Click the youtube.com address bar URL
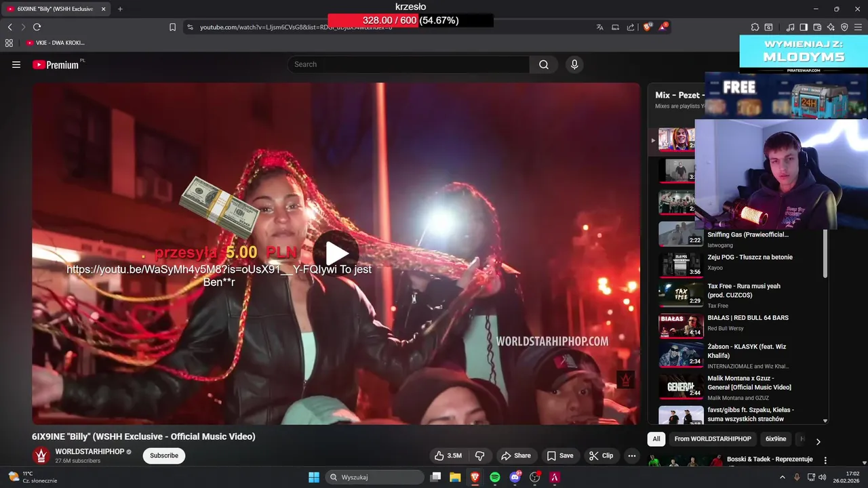The height and width of the screenshot is (488, 868). 296,27
